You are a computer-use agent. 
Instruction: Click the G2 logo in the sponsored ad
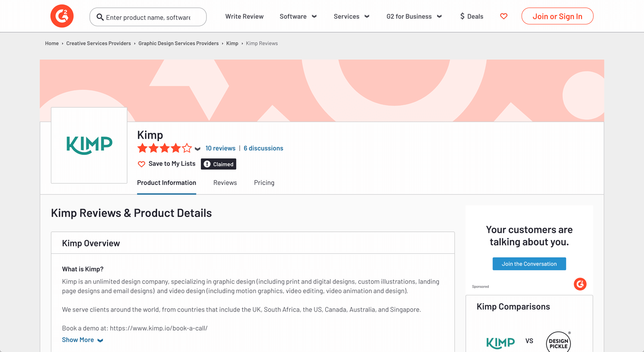580,284
